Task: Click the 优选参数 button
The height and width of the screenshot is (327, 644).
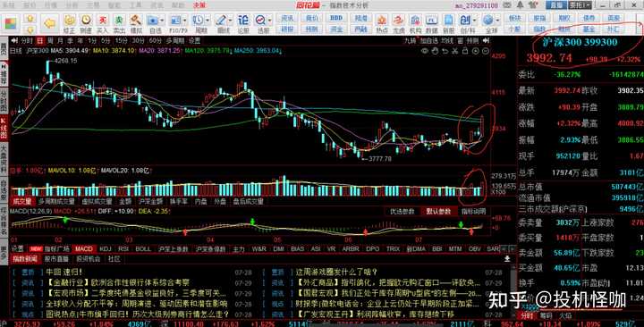Action: click(x=402, y=211)
